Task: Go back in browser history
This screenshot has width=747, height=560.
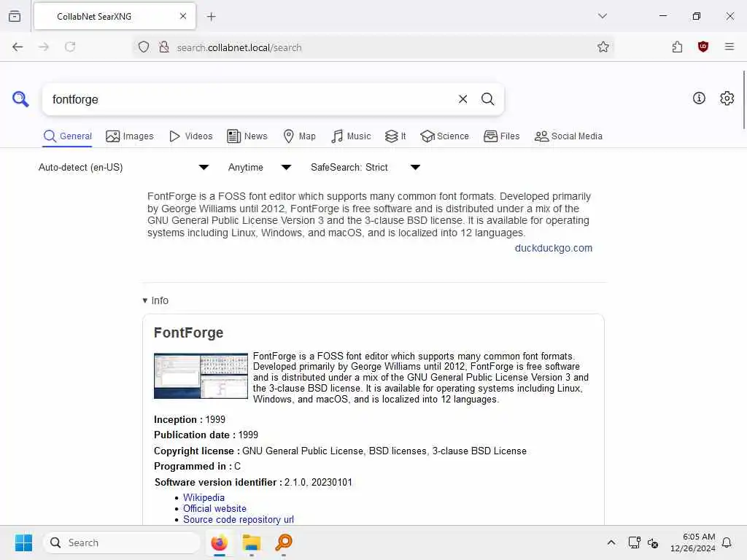Action: [x=18, y=47]
